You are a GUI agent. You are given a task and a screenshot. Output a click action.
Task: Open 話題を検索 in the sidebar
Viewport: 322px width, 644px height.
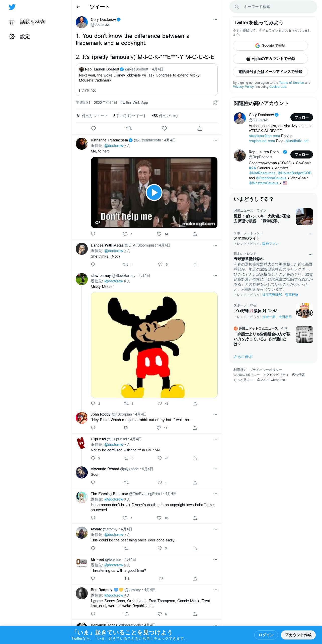[x=27, y=22]
